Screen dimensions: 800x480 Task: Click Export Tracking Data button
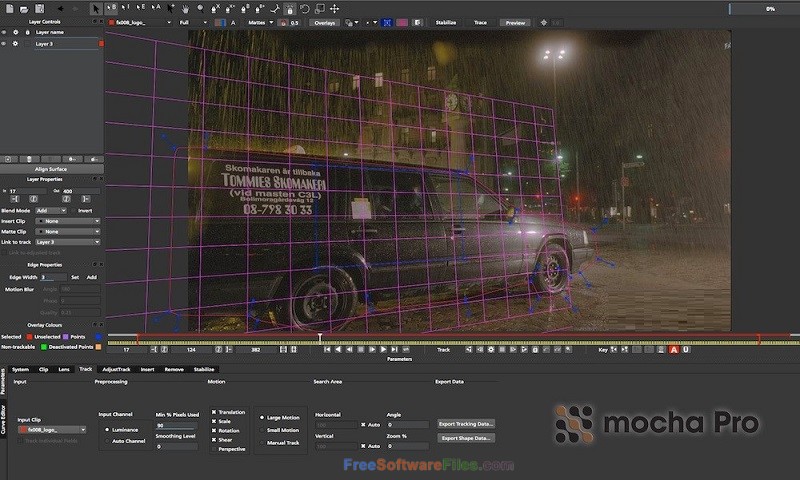click(x=466, y=424)
